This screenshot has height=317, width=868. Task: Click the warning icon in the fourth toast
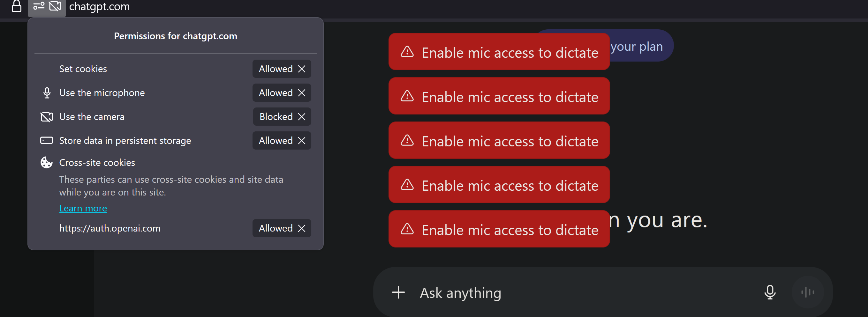407,185
